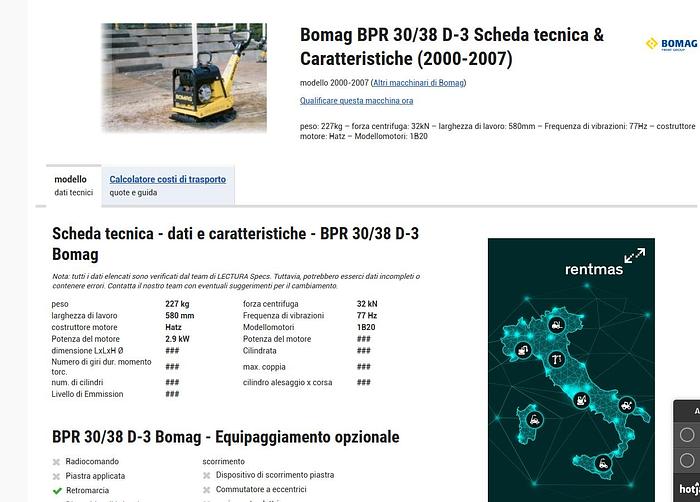Click the 'Radiocomando' equipment label

pyautogui.click(x=92, y=461)
